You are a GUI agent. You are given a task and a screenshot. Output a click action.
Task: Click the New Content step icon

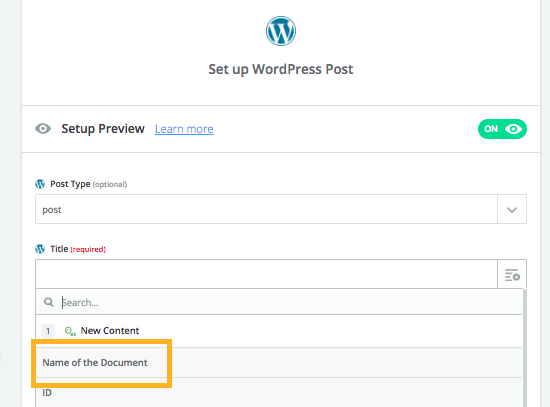click(70, 331)
